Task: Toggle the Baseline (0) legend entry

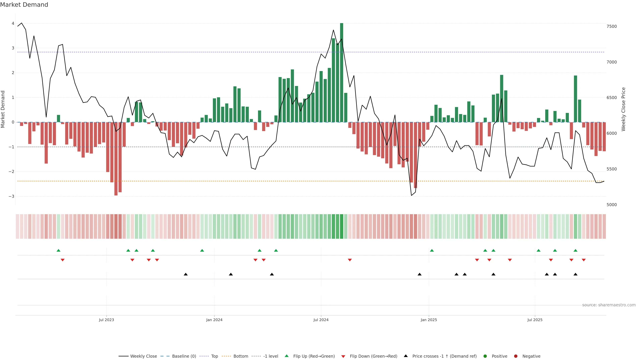Action: click(x=184, y=356)
